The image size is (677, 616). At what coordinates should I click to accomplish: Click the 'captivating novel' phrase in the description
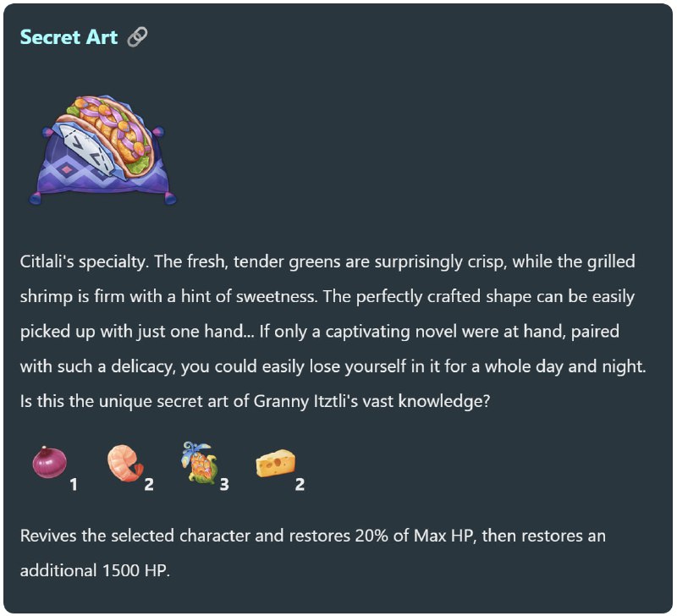click(367, 332)
